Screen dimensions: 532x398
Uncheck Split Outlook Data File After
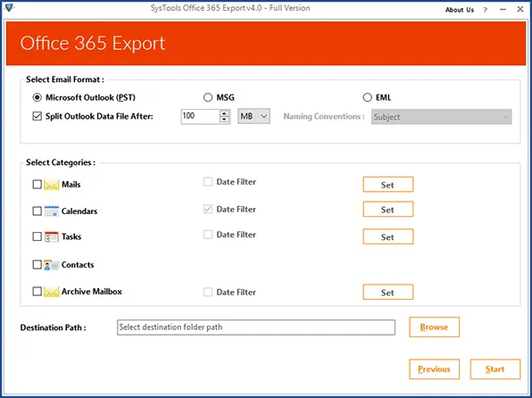click(x=37, y=116)
